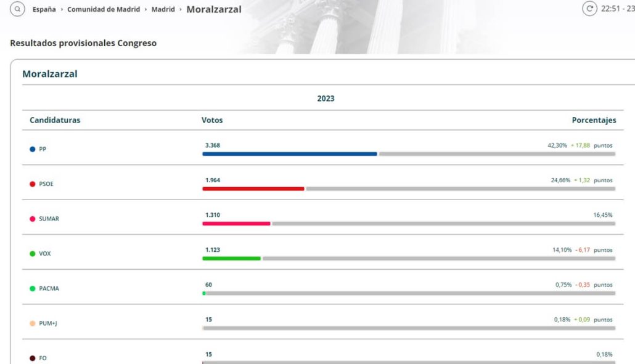Click the Moralzarzal breadcrumb title

pyautogui.click(x=214, y=9)
